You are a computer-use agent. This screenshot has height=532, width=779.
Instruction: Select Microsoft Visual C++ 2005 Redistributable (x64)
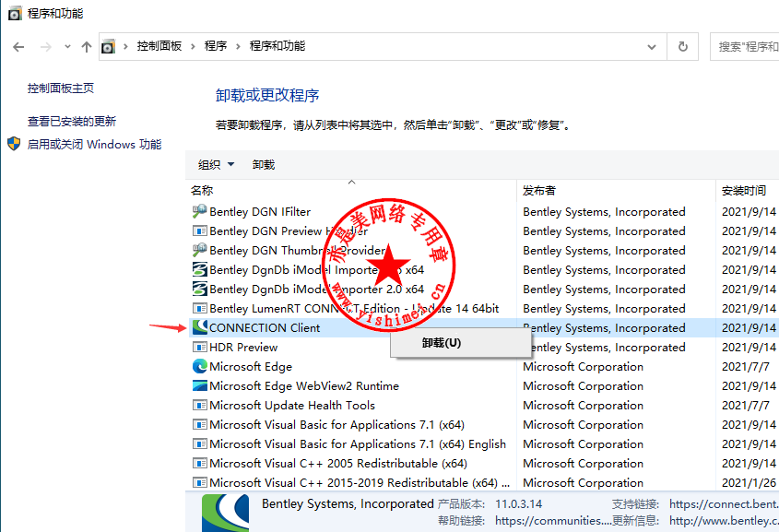click(338, 464)
